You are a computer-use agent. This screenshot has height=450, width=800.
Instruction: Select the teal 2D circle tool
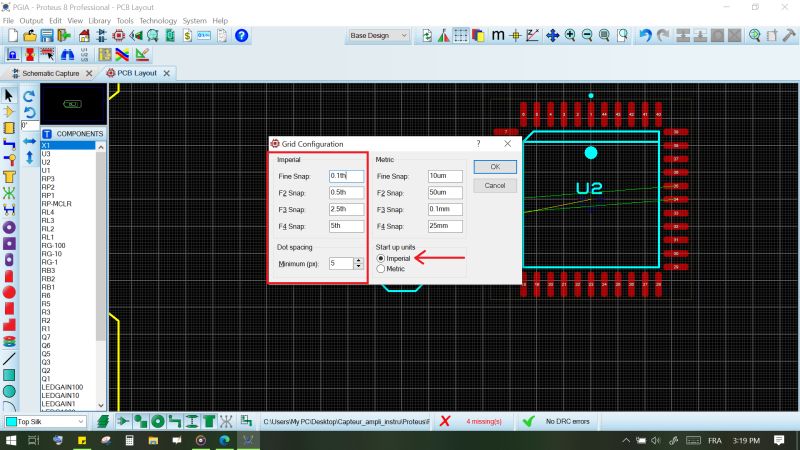click(x=9, y=391)
